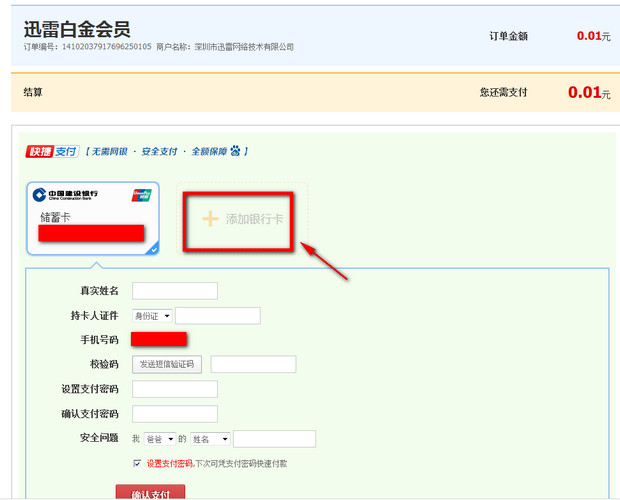620x500 pixels.
Task: Toggle the 设置支付密码 checkbox
Action: click(x=137, y=463)
